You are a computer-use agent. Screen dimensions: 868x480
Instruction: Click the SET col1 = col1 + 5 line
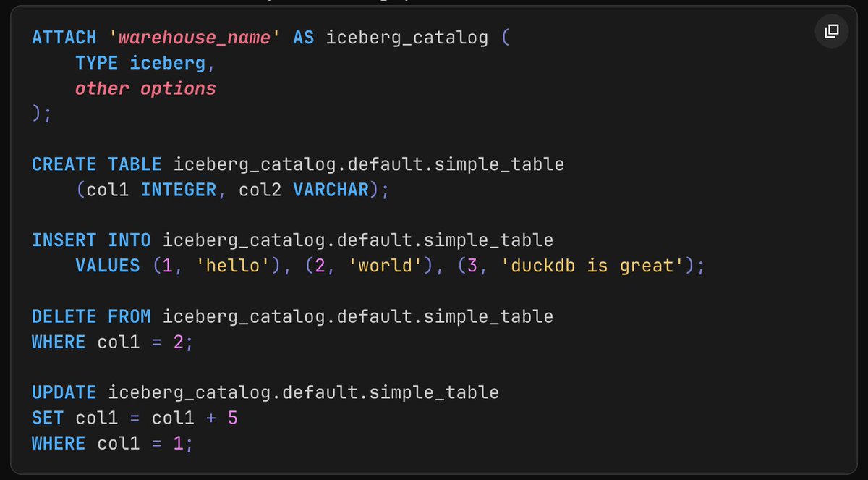(x=135, y=418)
